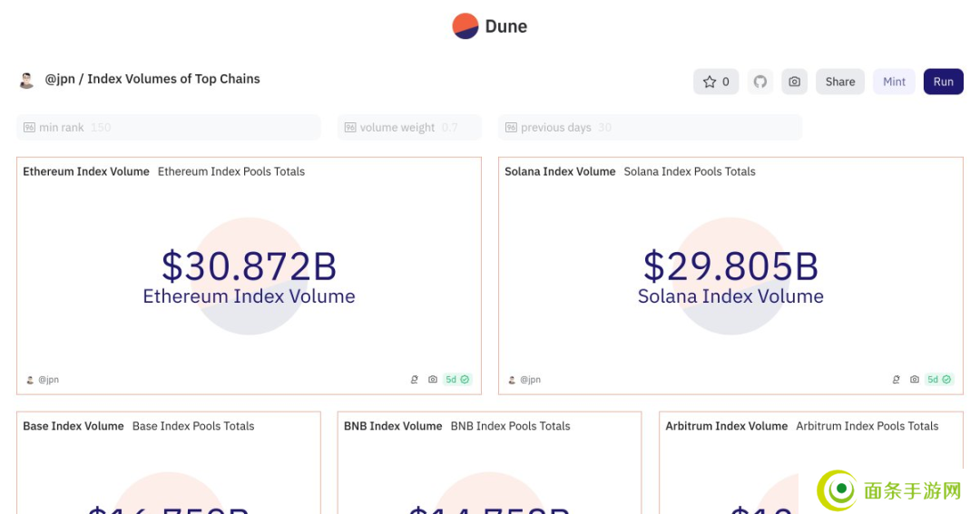The image size is (980, 514).
Task: Click the Solana Index Volume counter label
Action: click(730, 296)
